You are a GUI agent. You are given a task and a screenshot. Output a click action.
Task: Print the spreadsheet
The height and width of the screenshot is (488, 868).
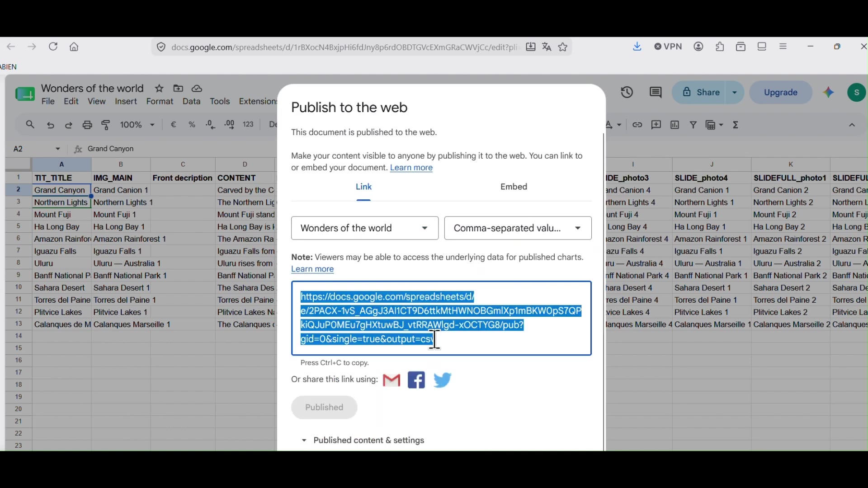pyautogui.click(x=87, y=125)
